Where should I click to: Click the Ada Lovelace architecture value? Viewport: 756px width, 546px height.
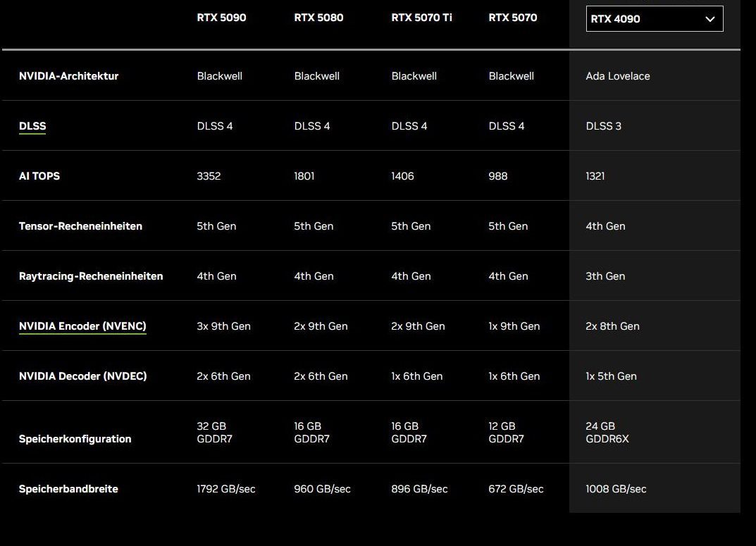tap(617, 76)
